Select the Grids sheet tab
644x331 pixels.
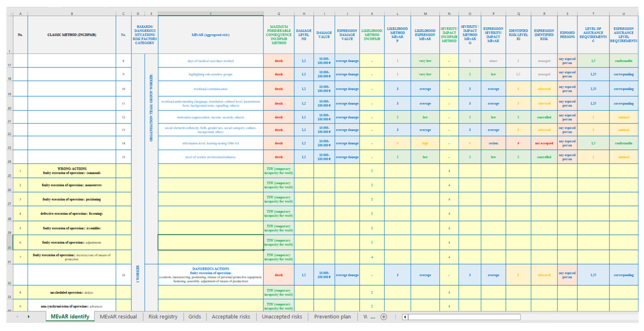(195, 317)
